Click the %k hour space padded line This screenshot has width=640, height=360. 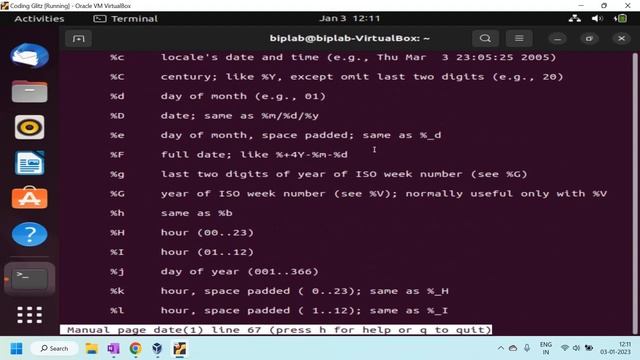[279, 291]
